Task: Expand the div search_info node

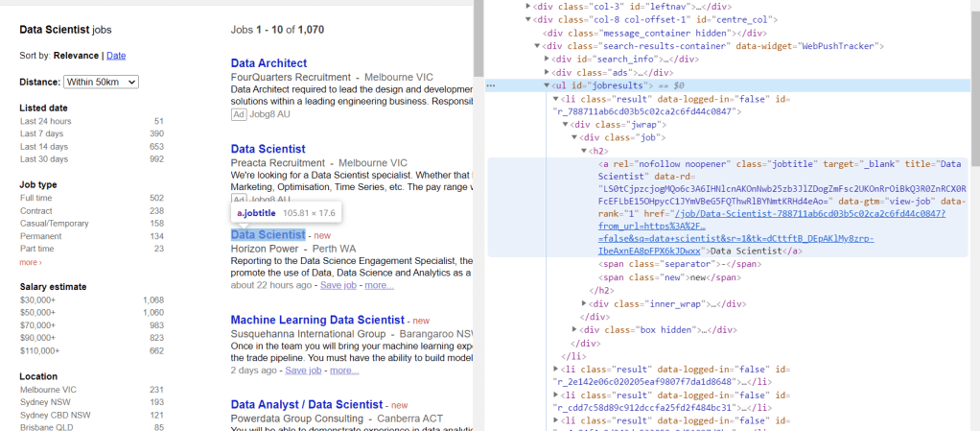Action: [x=548, y=59]
